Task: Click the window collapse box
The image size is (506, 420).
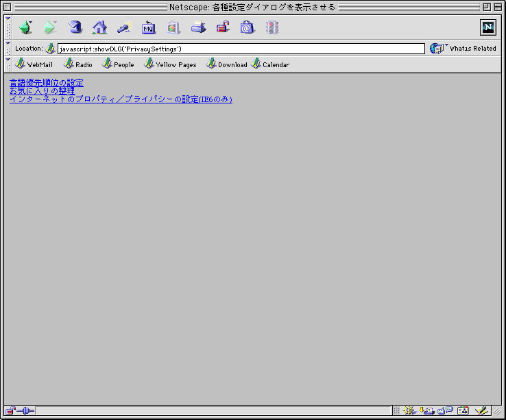Action: [x=498, y=7]
